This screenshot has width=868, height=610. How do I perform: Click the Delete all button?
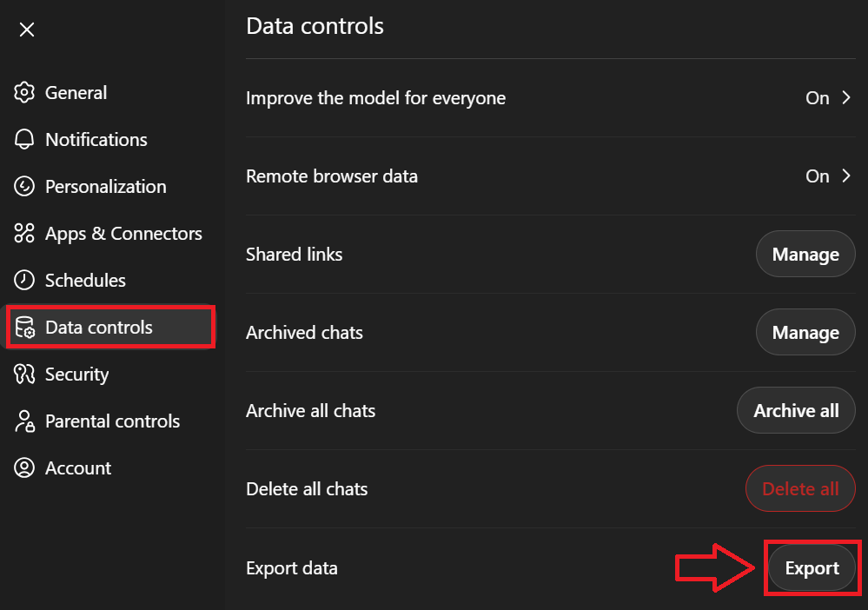pyautogui.click(x=799, y=488)
